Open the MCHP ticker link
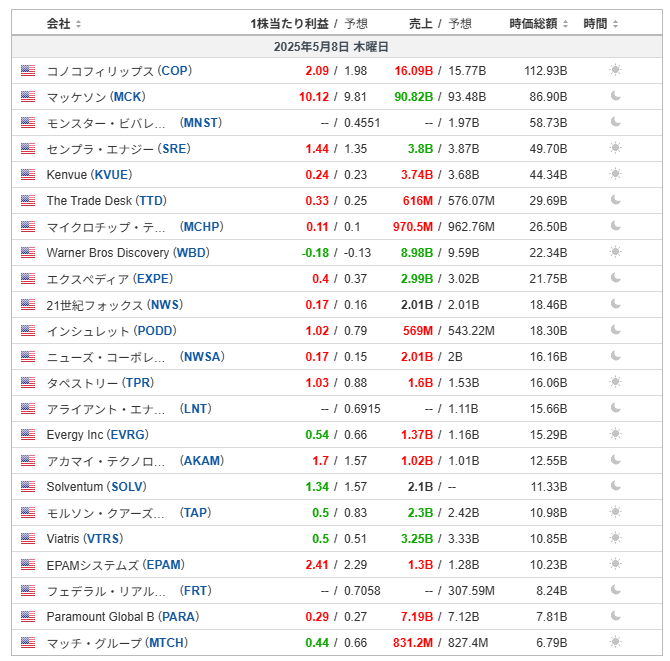Viewport: 670px width, 661px height. (x=202, y=226)
